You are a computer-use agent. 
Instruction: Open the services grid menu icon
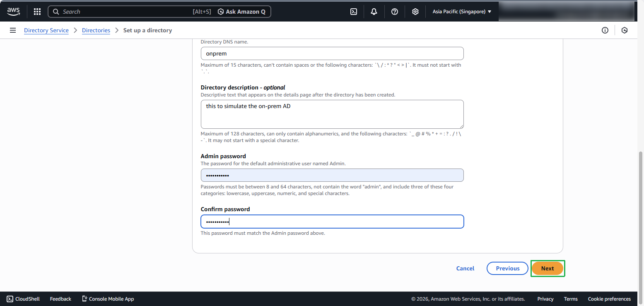(x=37, y=12)
